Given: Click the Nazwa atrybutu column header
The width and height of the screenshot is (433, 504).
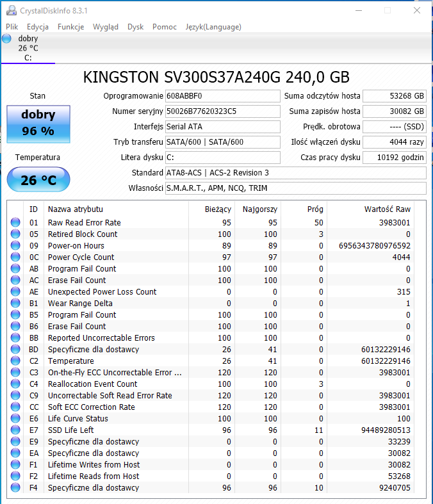Looking at the screenshot, I should [x=116, y=209].
